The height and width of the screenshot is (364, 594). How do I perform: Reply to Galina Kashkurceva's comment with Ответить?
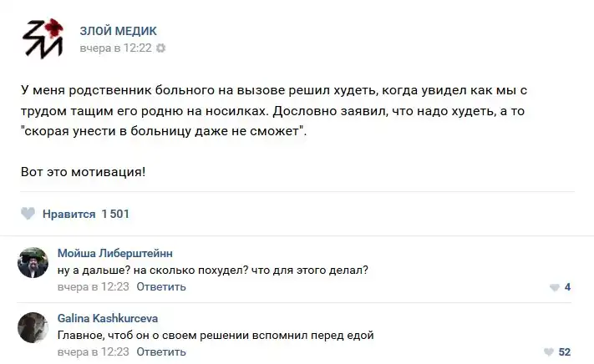point(161,352)
